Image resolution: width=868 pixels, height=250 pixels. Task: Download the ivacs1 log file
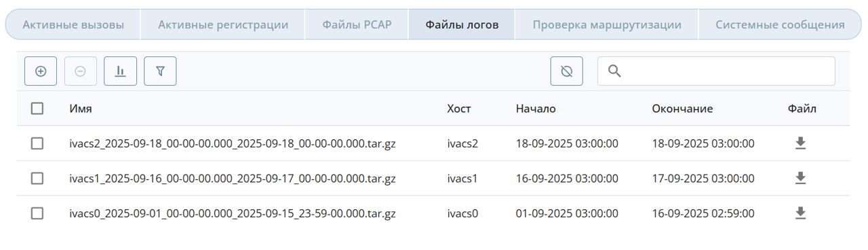(x=800, y=178)
